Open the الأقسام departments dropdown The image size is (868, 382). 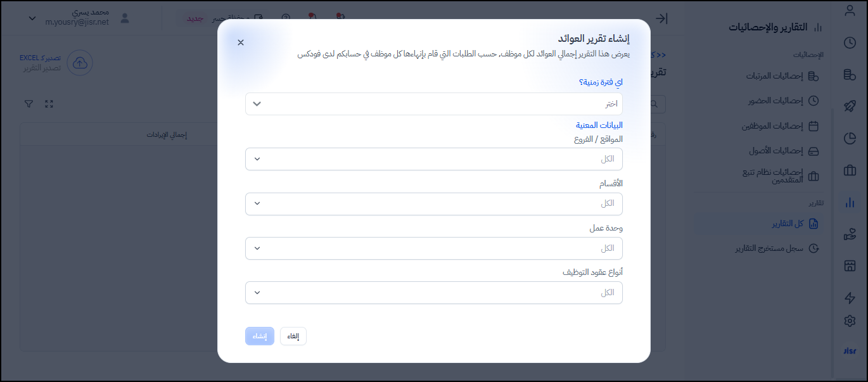433,204
